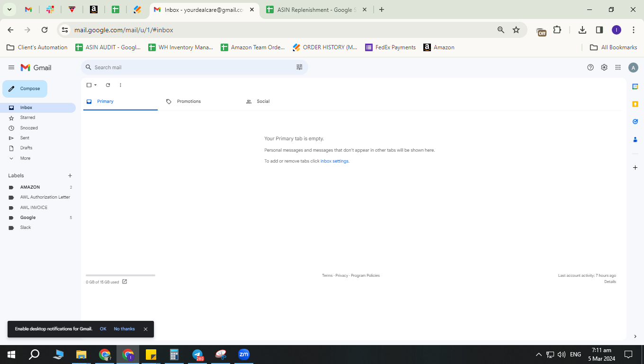Open Chrome downloads

tap(582, 30)
